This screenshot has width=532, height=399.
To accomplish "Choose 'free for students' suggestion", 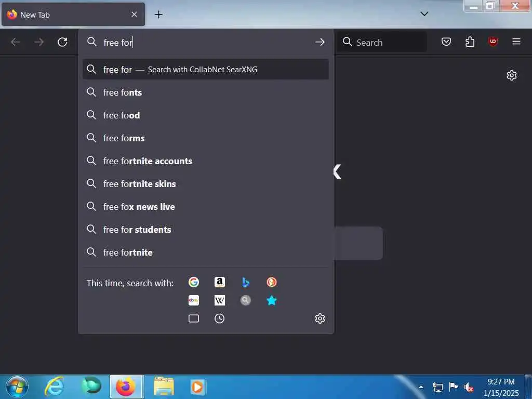I will click(206, 229).
